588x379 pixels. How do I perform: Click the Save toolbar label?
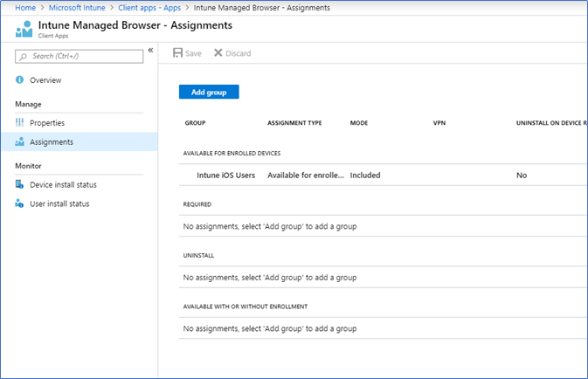pos(193,53)
